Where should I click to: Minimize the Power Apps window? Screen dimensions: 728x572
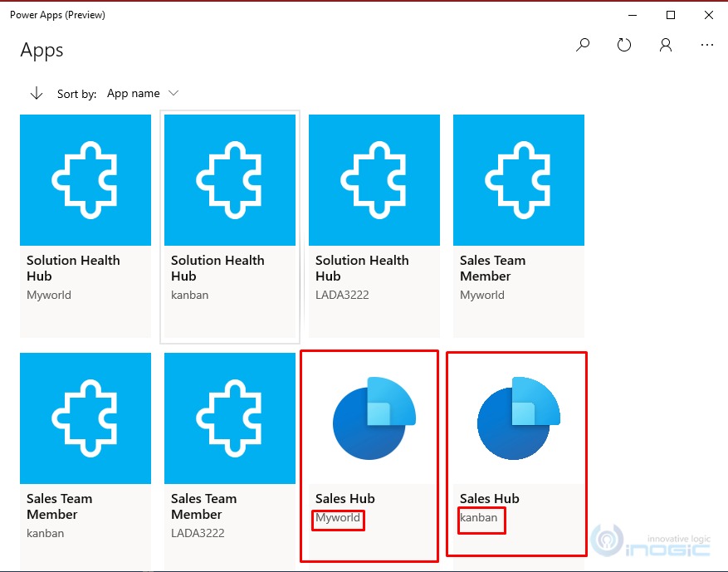click(x=633, y=15)
